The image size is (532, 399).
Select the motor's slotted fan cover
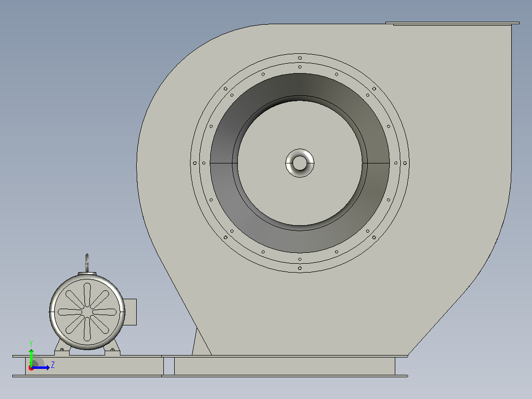tap(87, 312)
